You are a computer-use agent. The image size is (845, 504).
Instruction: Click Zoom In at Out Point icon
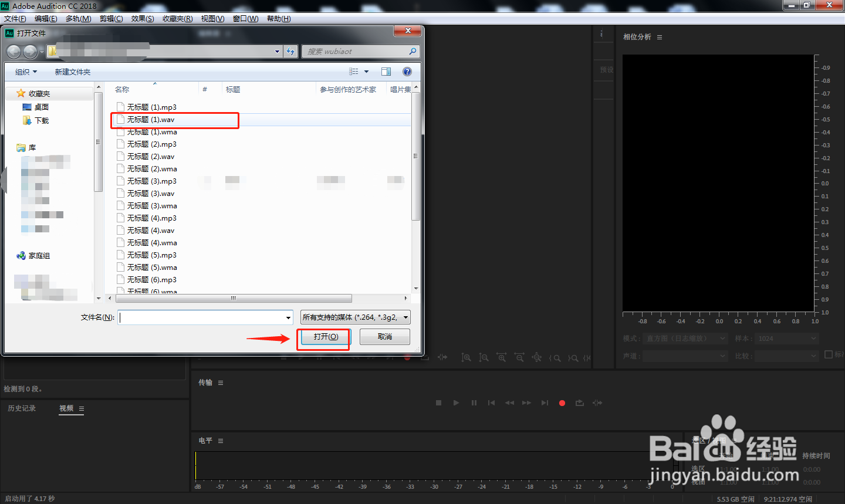click(x=573, y=358)
